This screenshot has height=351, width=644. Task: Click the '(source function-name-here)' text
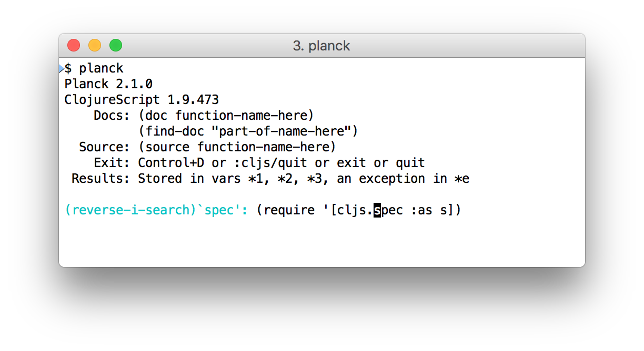click(x=237, y=147)
